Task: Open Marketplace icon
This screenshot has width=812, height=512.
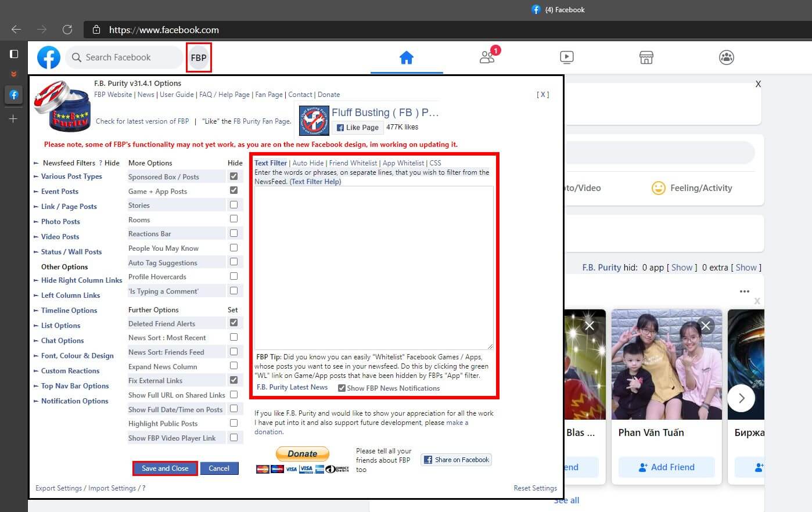Action: (x=646, y=57)
